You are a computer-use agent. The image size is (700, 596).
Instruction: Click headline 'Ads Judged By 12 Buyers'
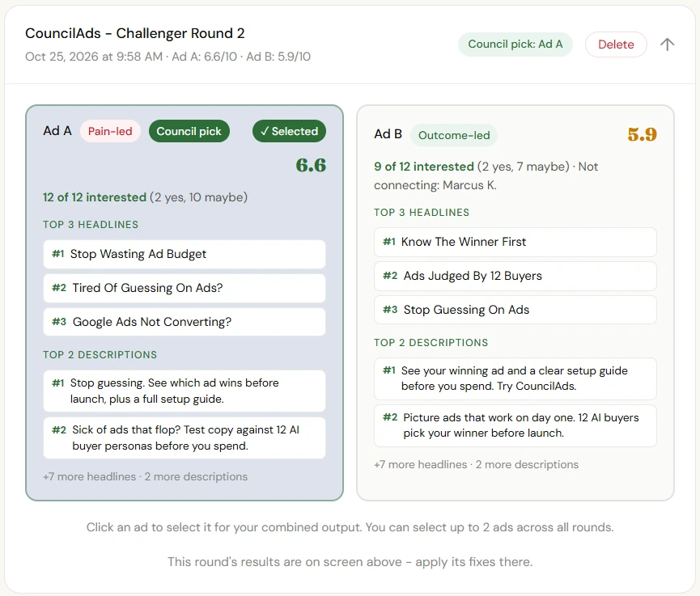point(515,276)
